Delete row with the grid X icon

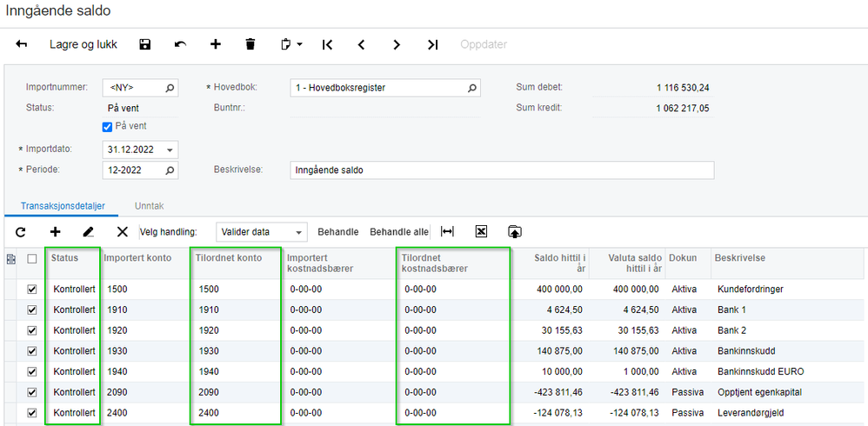123,232
